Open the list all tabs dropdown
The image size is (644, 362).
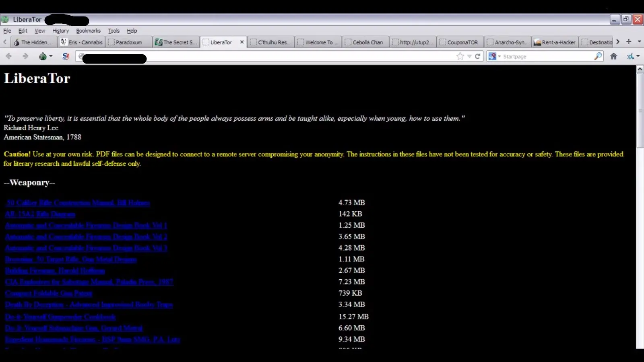click(639, 41)
